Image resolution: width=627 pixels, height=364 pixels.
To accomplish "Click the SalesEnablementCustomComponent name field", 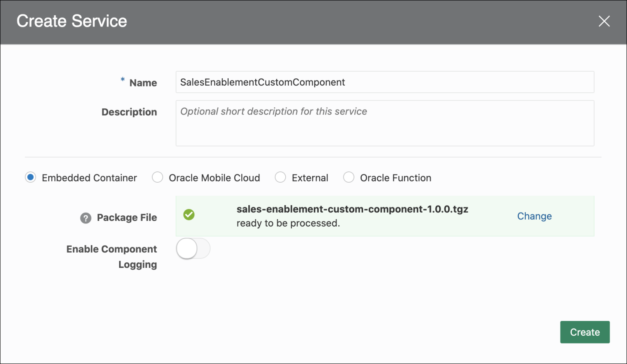I will 384,82.
